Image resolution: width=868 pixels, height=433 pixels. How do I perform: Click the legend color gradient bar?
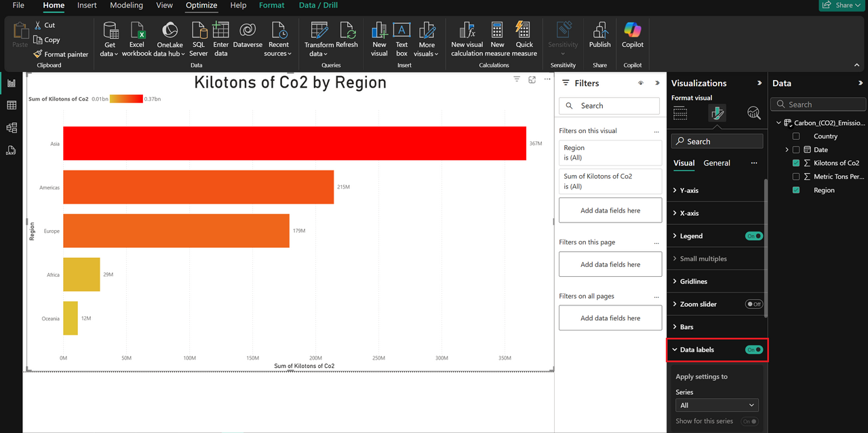pos(126,99)
